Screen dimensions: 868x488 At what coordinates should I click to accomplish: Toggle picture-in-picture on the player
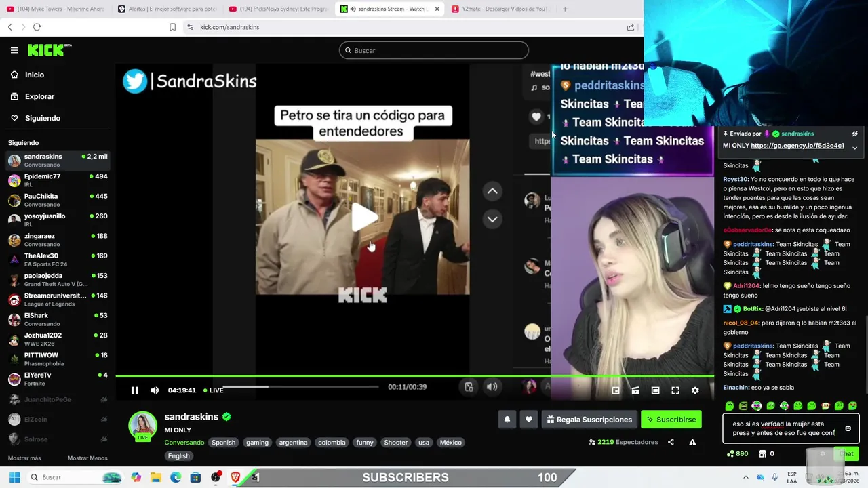pyautogui.click(x=616, y=390)
